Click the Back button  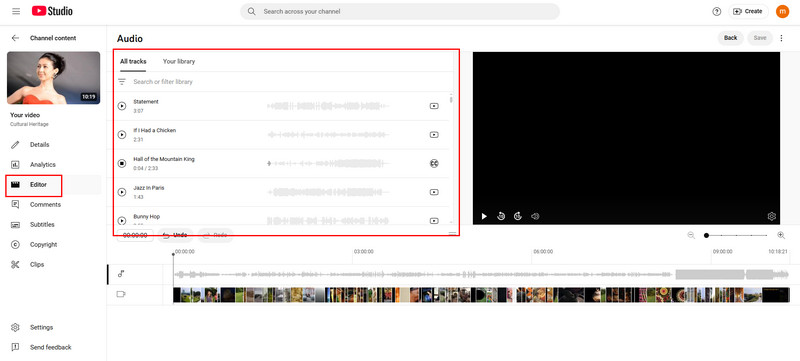coord(731,38)
